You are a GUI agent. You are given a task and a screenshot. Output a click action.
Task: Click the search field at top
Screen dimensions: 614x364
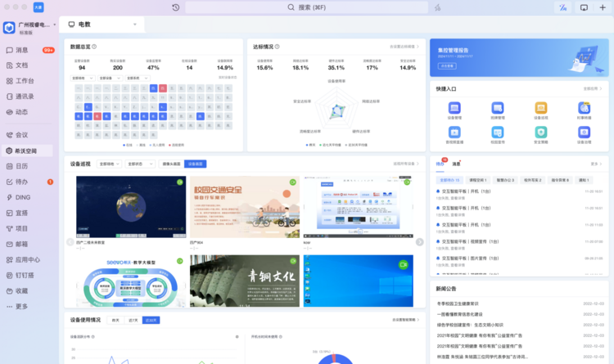pos(307,7)
